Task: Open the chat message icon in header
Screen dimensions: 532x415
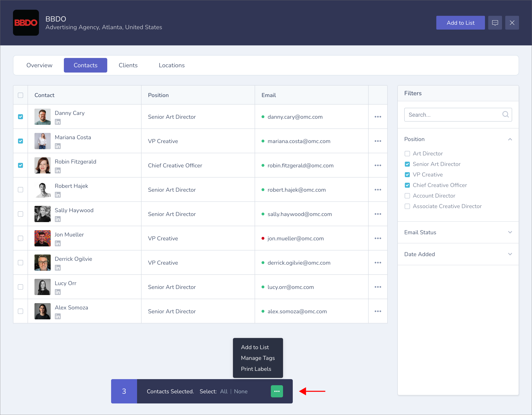Action: 495,23
